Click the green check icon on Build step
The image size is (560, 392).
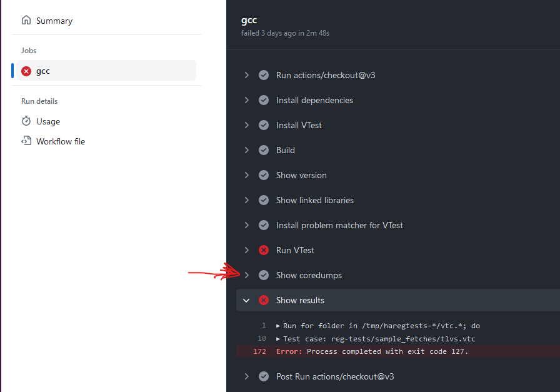[x=264, y=150]
